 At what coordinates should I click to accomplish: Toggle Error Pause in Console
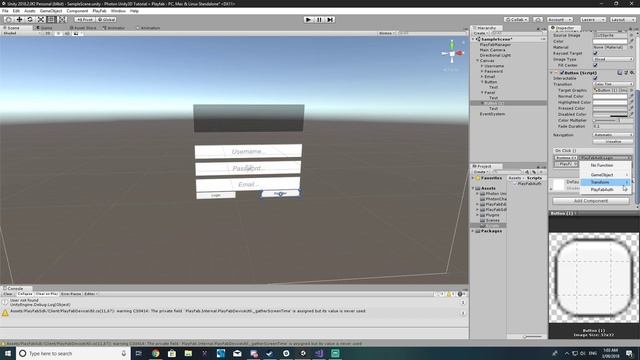pos(71,294)
